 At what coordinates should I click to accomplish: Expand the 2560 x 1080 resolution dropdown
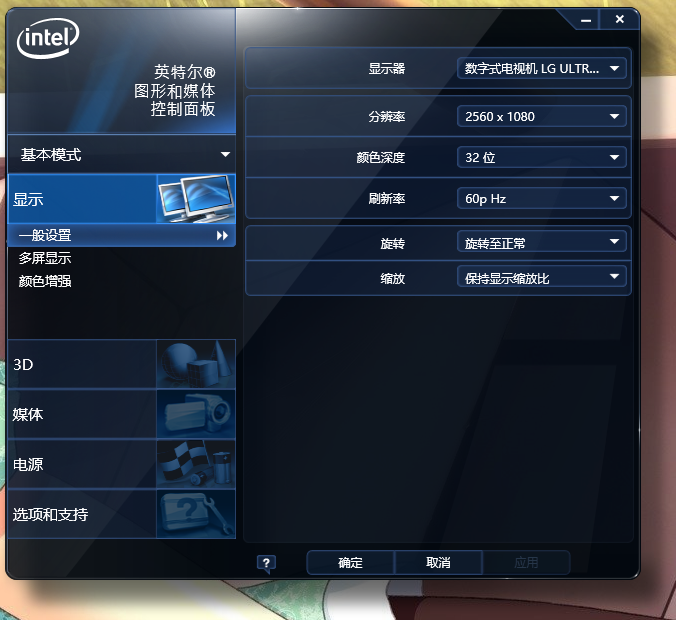541,116
